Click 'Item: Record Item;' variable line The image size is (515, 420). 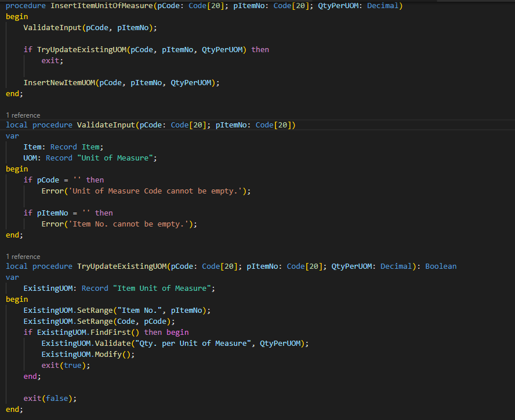point(63,147)
